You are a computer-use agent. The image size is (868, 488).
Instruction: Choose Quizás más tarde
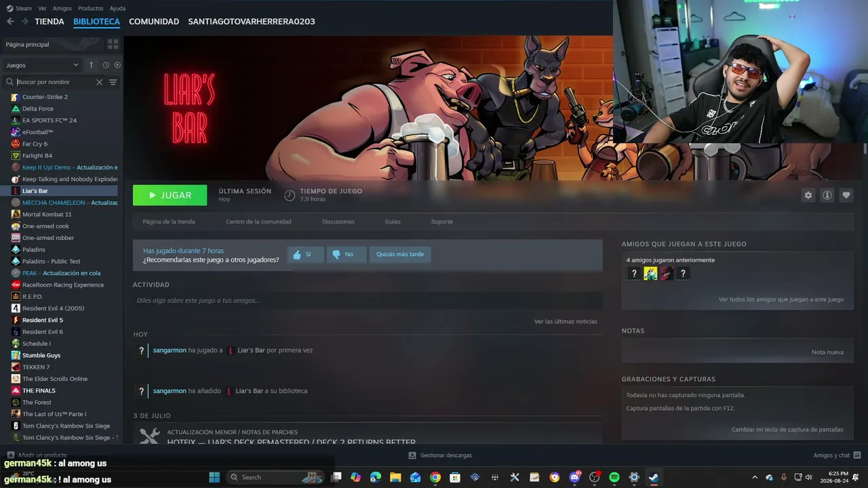(x=400, y=254)
